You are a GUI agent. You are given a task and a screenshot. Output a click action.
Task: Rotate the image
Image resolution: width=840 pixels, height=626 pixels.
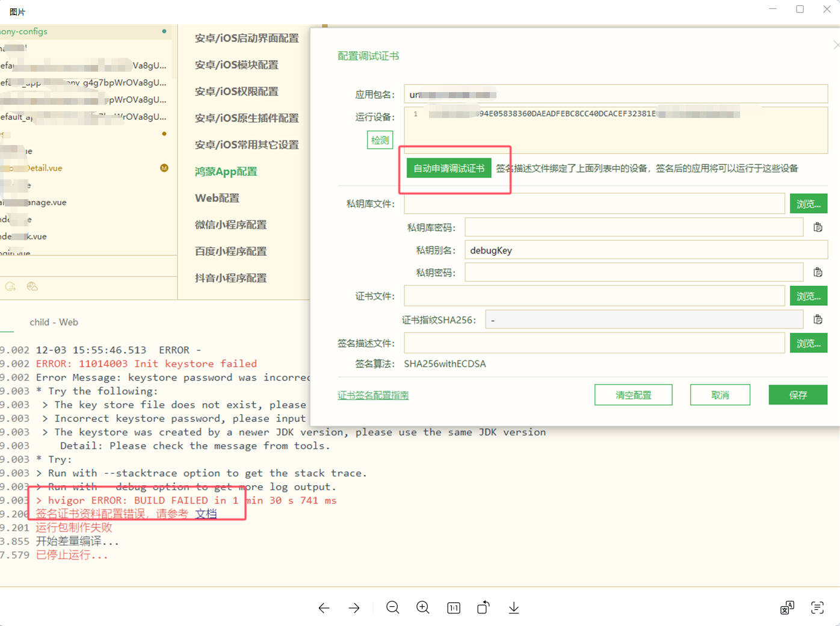483,608
